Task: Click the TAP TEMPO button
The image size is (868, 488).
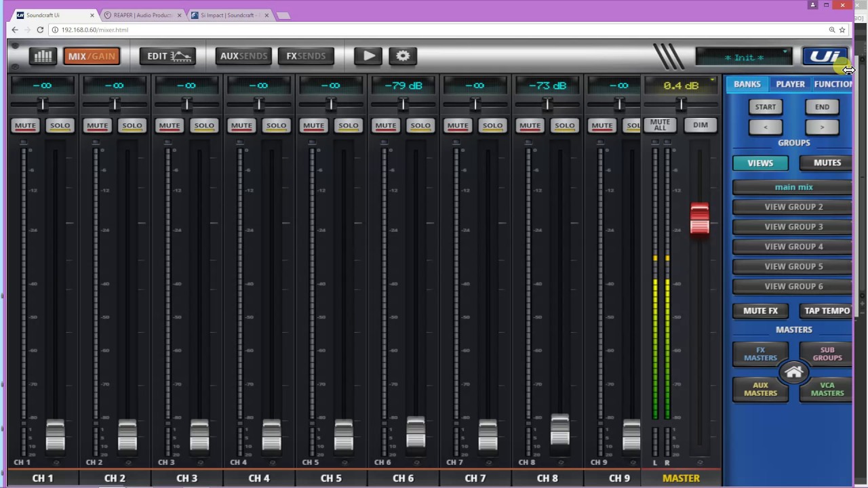Action: tap(827, 310)
